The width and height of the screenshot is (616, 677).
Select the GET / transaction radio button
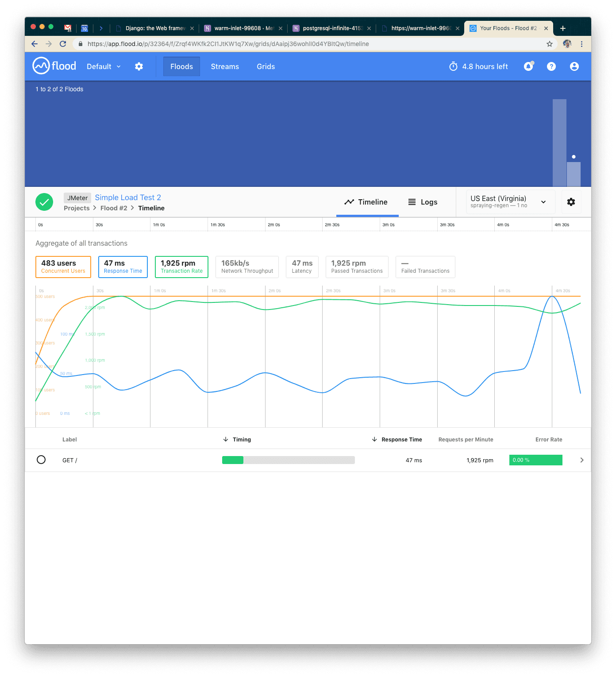coord(41,460)
